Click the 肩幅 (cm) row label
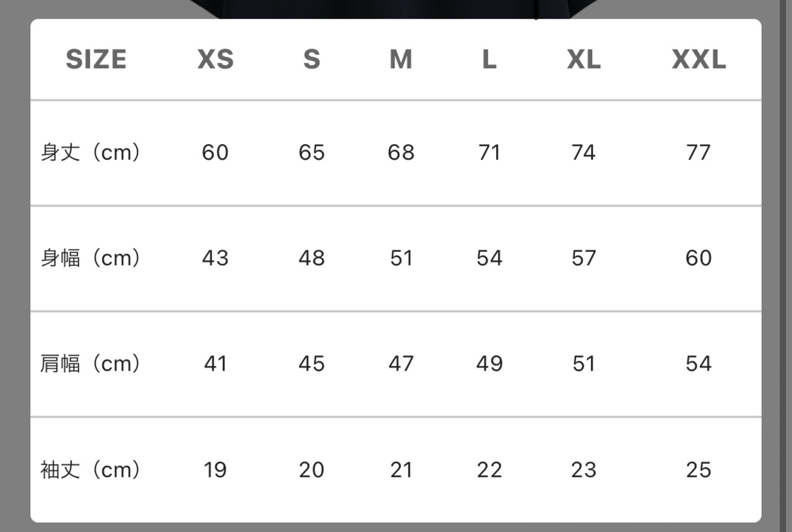The height and width of the screenshot is (532, 792). (90, 364)
